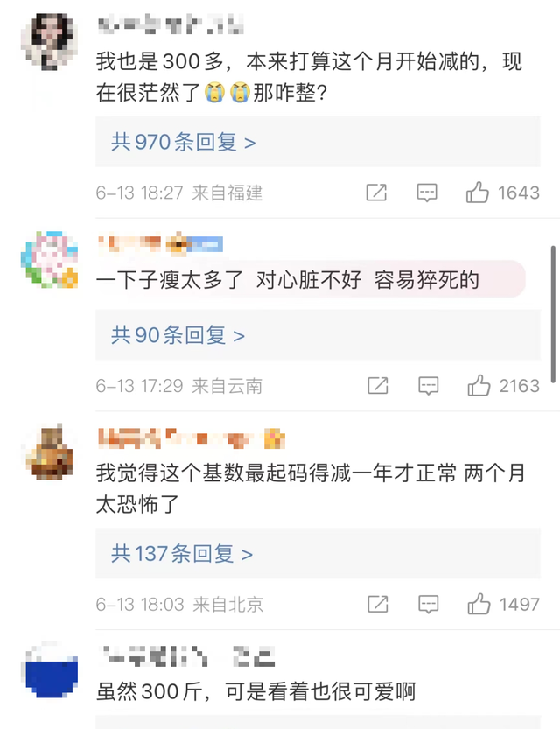
Task: Select comment text 一下子瘦太多了
Action: (x=170, y=279)
